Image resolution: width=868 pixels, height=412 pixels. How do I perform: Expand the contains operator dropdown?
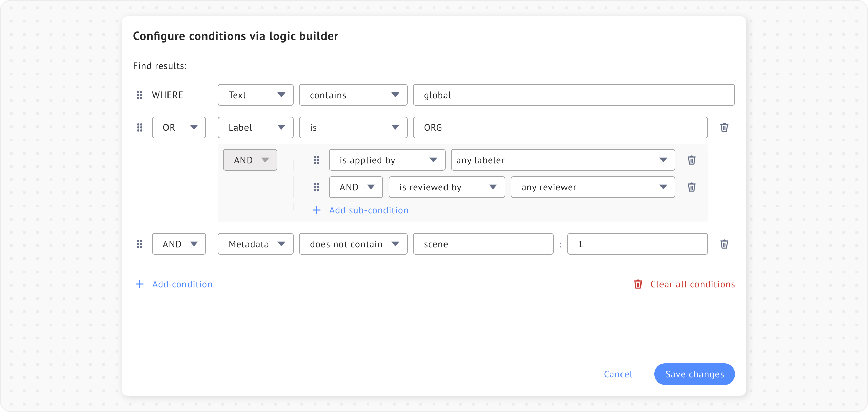(x=353, y=95)
